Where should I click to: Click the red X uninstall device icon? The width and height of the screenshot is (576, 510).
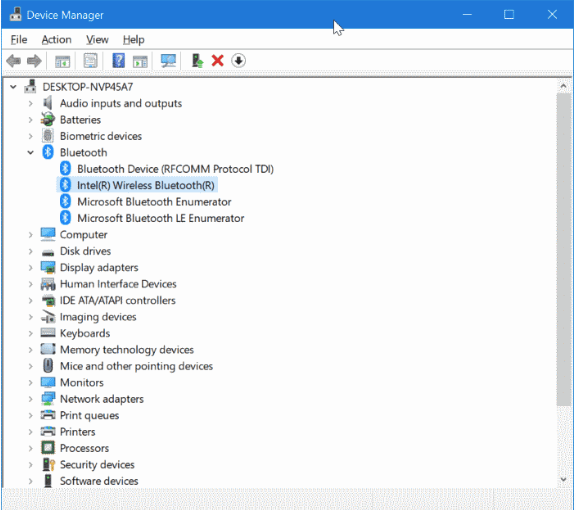click(217, 61)
